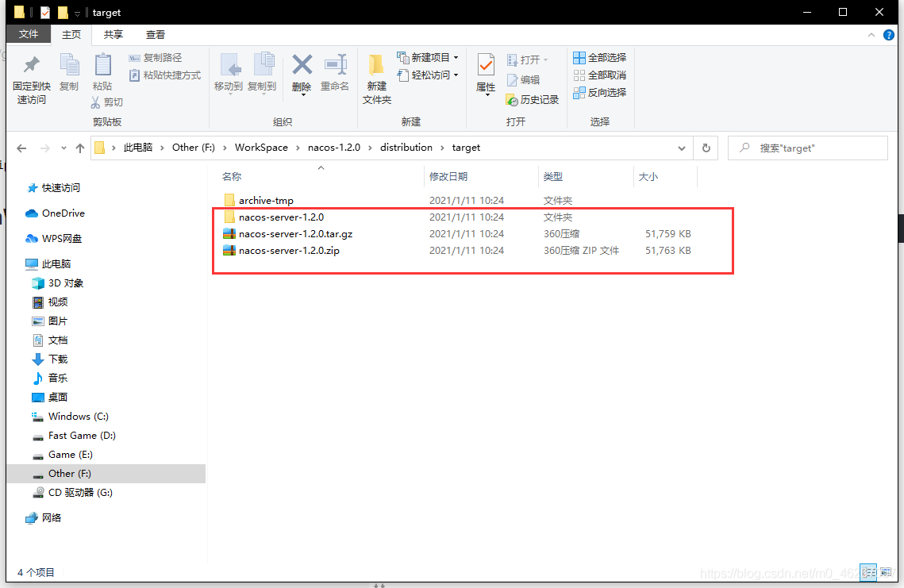Refresh the current folder view

[x=706, y=148]
